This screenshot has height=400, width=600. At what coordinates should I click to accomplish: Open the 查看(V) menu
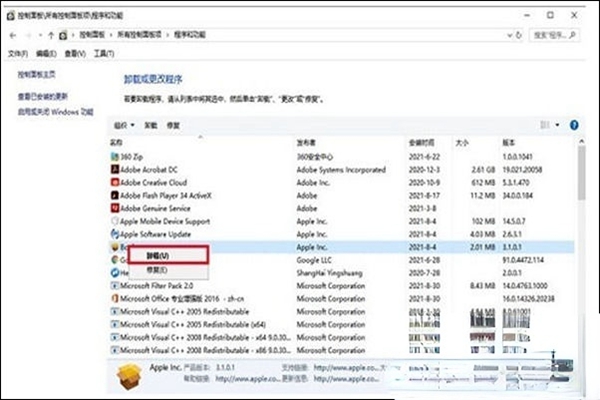coord(75,54)
